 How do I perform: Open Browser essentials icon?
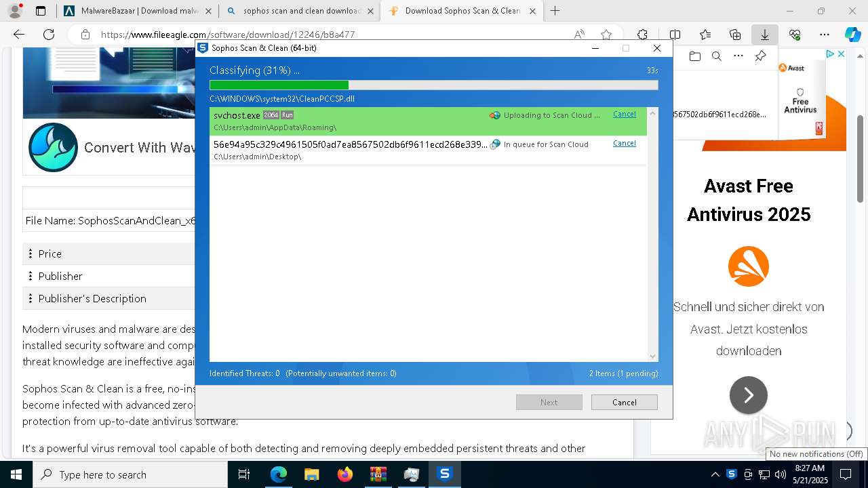coord(795,35)
